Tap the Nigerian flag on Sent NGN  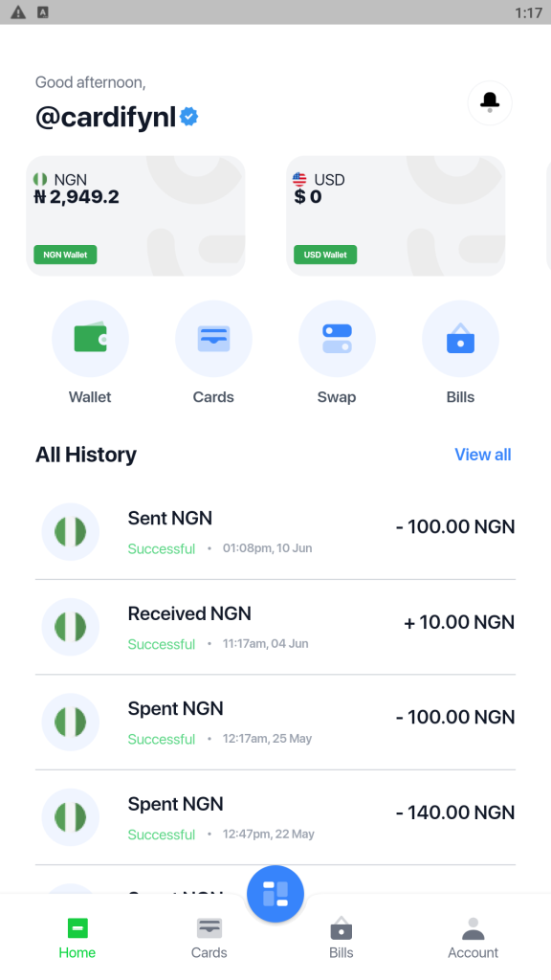pos(71,532)
